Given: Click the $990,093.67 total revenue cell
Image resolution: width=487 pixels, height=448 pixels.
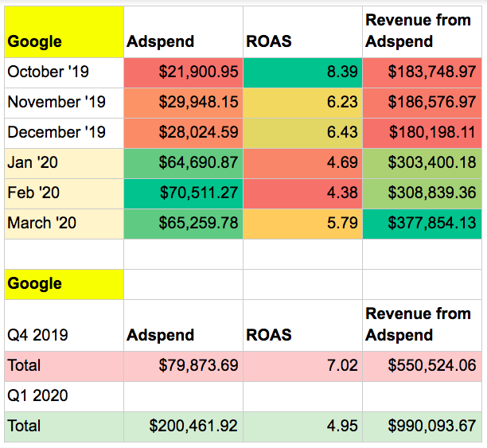Looking at the screenshot, I should point(423,427).
